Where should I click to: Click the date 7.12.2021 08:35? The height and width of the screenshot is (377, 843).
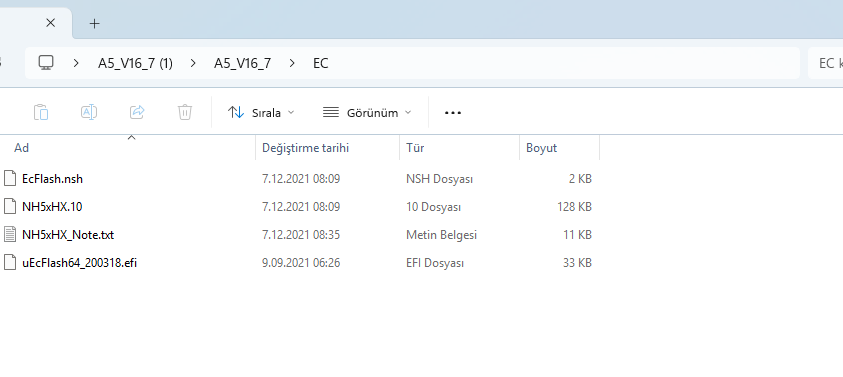click(301, 235)
